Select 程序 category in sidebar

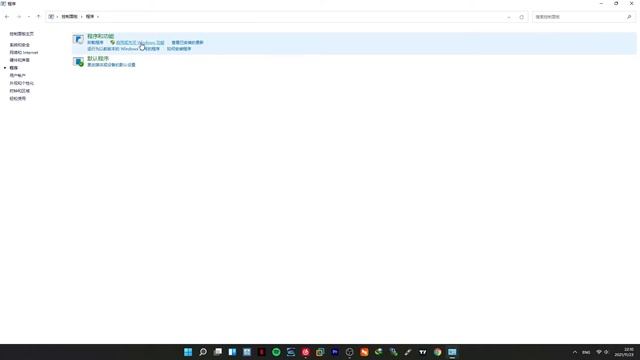coord(13,68)
